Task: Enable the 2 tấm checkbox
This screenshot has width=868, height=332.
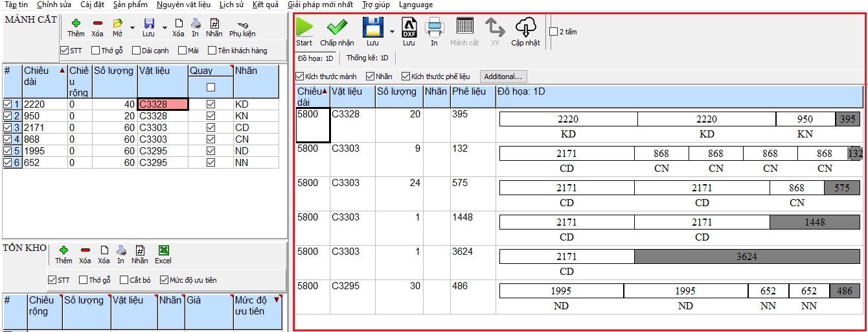Action: [x=553, y=31]
